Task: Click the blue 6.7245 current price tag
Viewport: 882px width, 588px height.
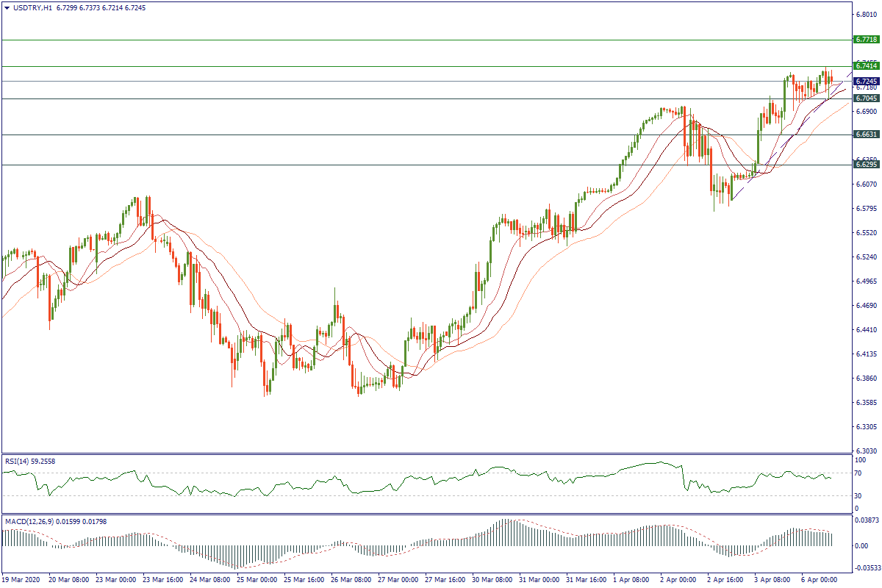Action: coord(867,81)
